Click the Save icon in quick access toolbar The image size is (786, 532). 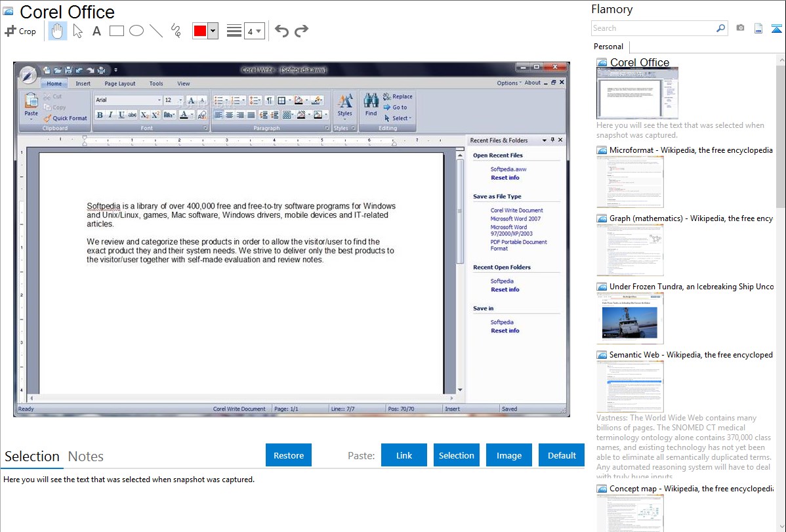pos(69,70)
